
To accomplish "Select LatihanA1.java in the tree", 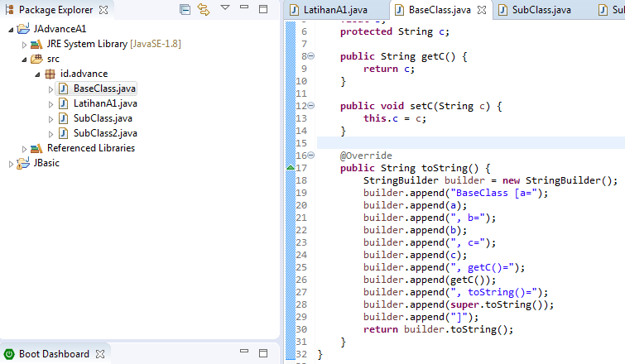I will pyautogui.click(x=105, y=103).
